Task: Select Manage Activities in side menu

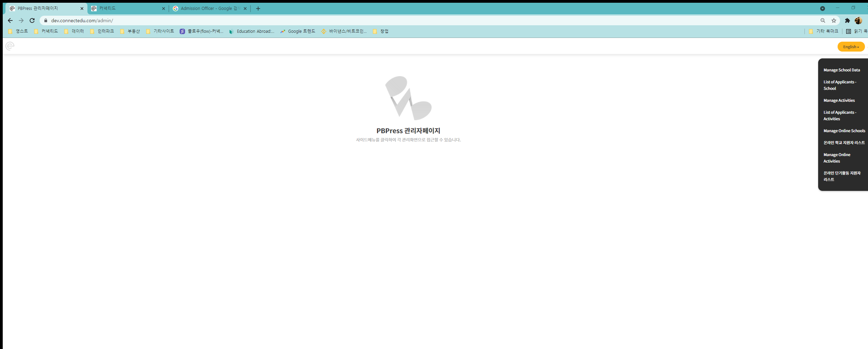Action: coord(839,100)
